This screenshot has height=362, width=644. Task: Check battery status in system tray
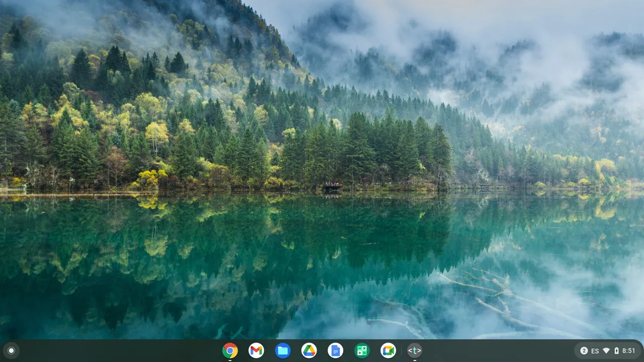point(616,350)
